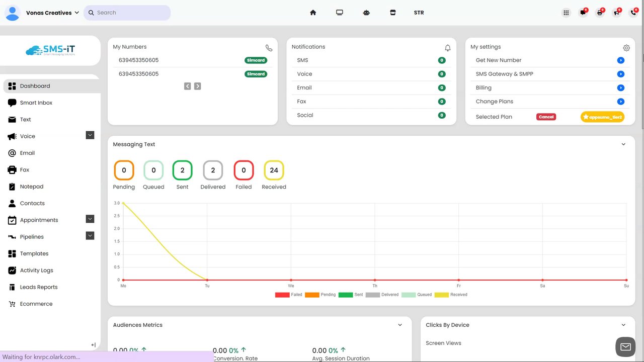The image size is (644, 362).
Task: Open the Failed messages count box
Action: pos(244,170)
